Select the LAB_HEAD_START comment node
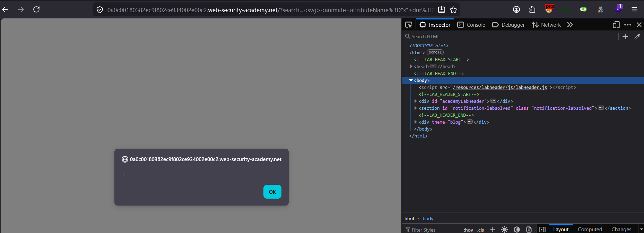 point(441,59)
